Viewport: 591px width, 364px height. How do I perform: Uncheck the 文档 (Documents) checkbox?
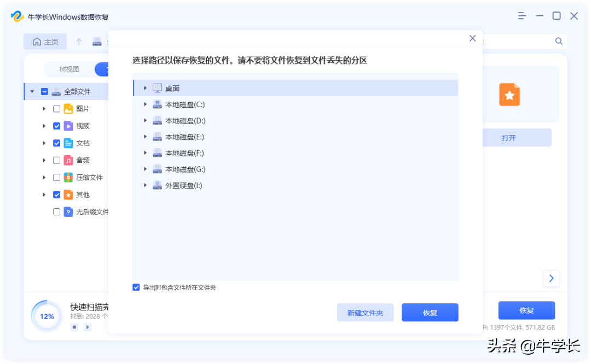(x=57, y=143)
